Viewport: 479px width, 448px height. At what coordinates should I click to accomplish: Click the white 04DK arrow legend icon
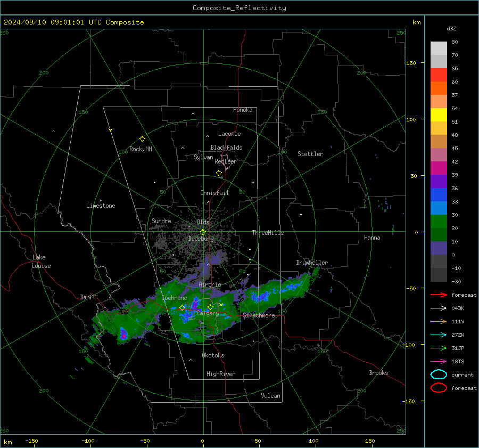point(439,308)
